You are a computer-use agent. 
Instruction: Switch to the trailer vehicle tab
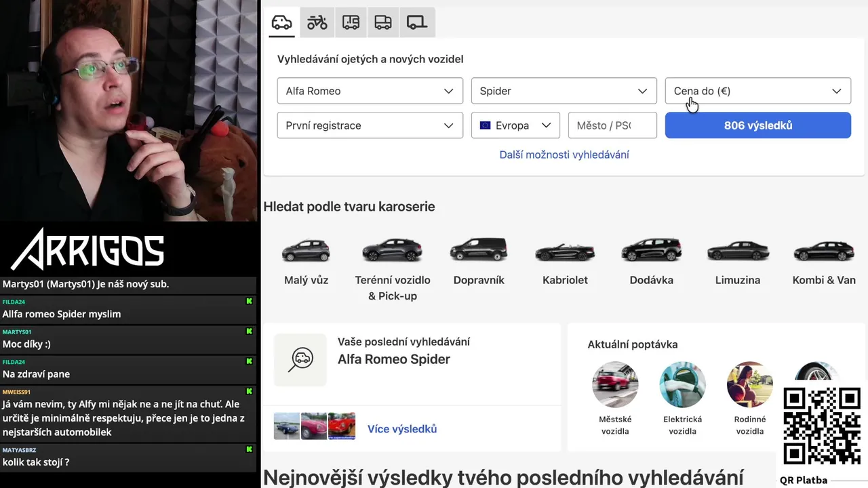pos(417,22)
